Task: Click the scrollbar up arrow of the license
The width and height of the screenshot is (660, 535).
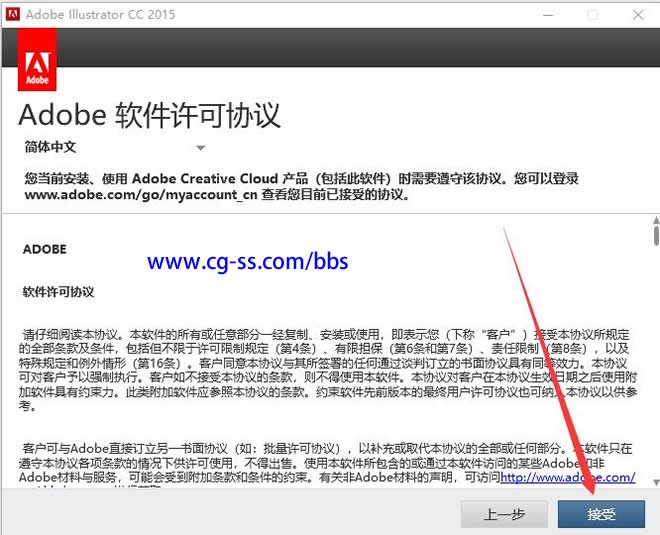Action: (655, 220)
